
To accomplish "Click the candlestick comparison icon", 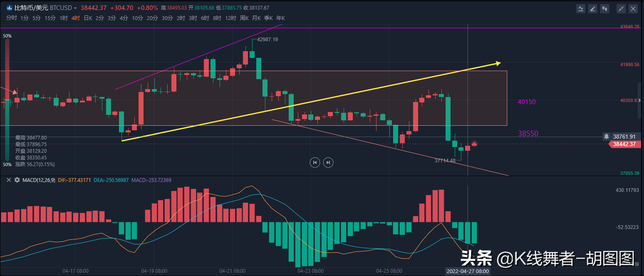I will coord(604,8).
